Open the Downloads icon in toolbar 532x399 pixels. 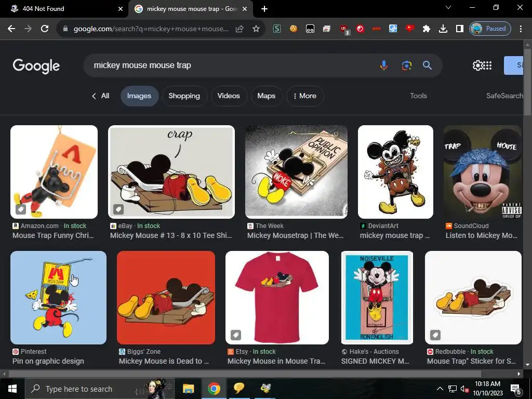point(443,29)
